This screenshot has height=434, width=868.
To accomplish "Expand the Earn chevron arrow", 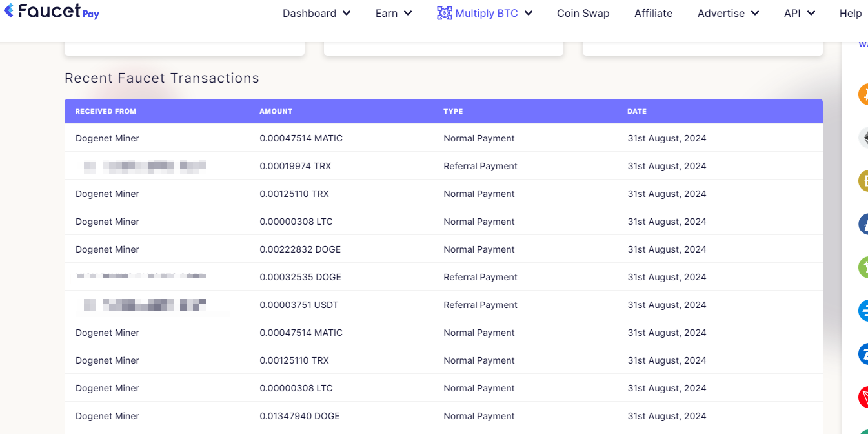I will (408, 13).
